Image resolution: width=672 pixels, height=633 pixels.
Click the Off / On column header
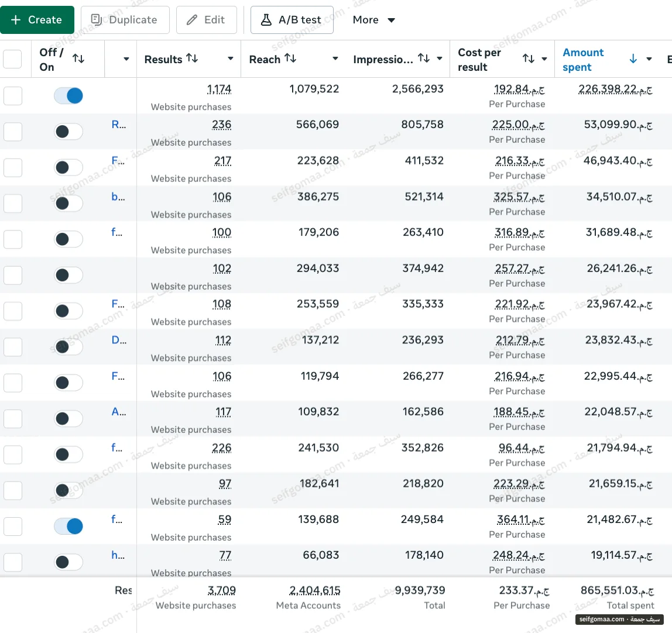(x=52, y=60)
